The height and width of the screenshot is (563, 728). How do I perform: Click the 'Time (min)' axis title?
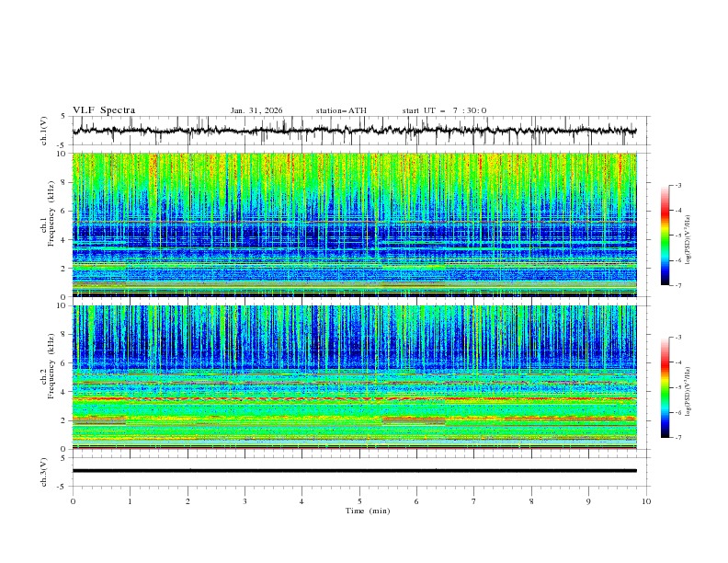coord(368,511)
